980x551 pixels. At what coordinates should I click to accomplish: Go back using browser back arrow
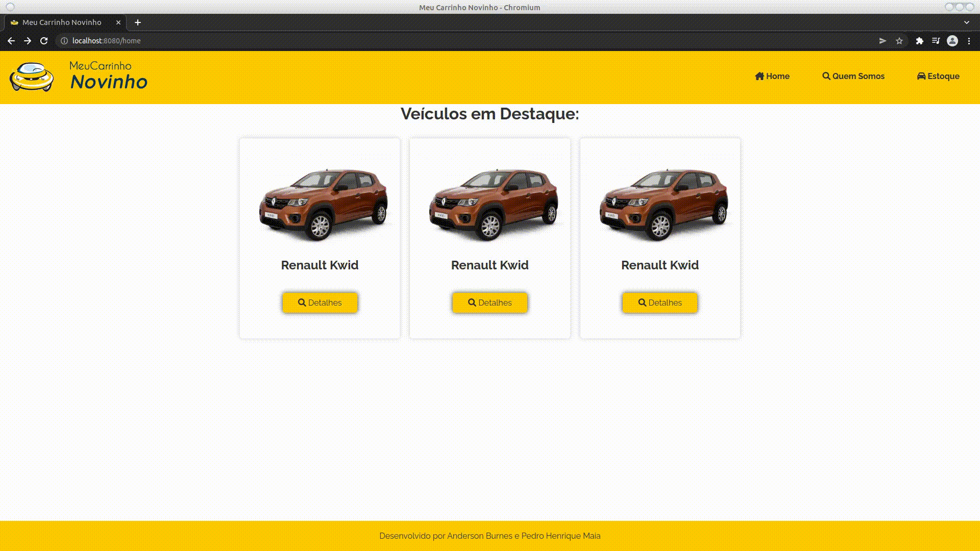(11, 41)
